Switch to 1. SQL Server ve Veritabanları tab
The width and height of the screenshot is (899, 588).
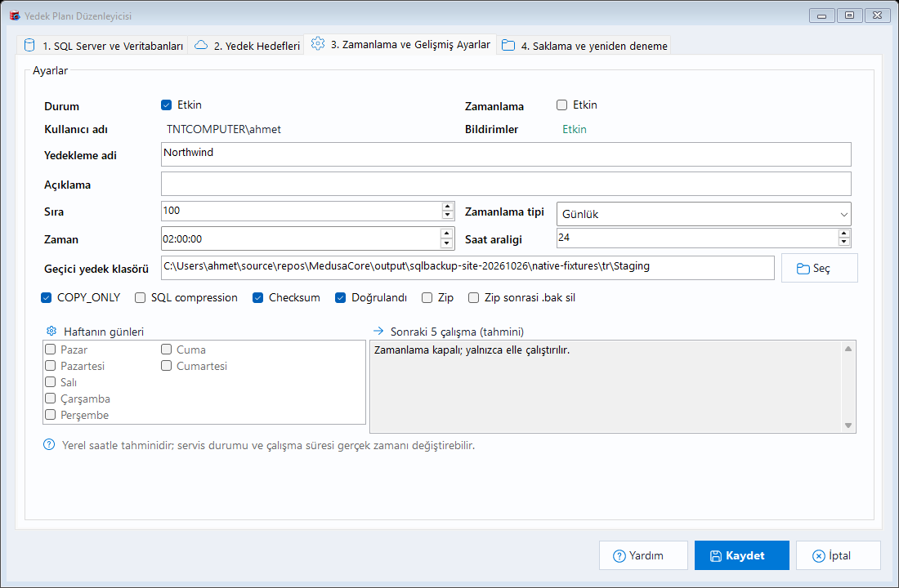tap(103, 45)
